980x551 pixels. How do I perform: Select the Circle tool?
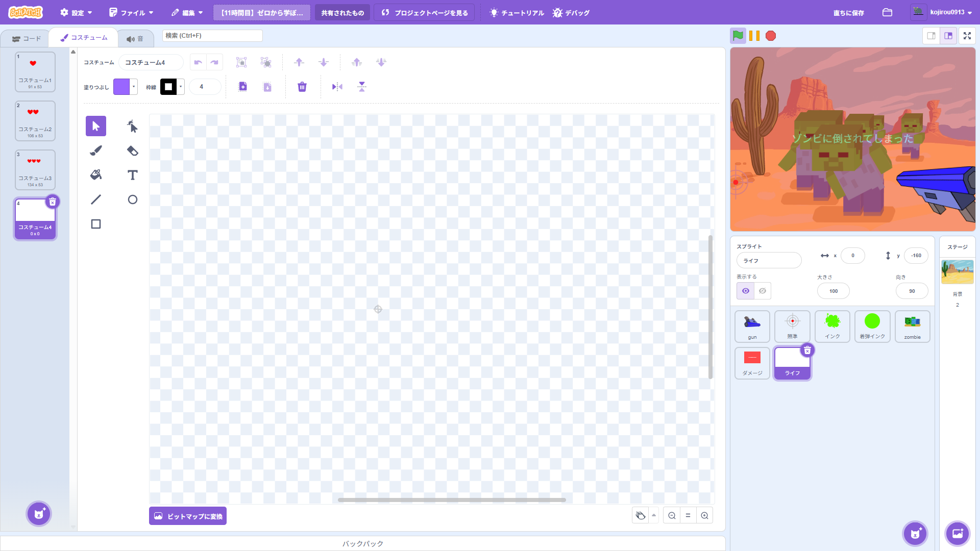pyautogui.click(x=132, y=199)
